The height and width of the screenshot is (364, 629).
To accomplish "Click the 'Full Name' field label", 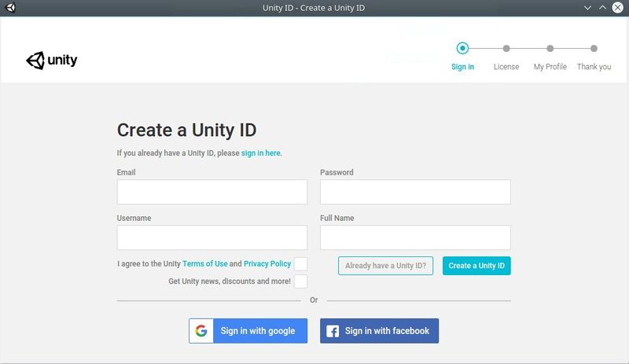I will point(337,218).
